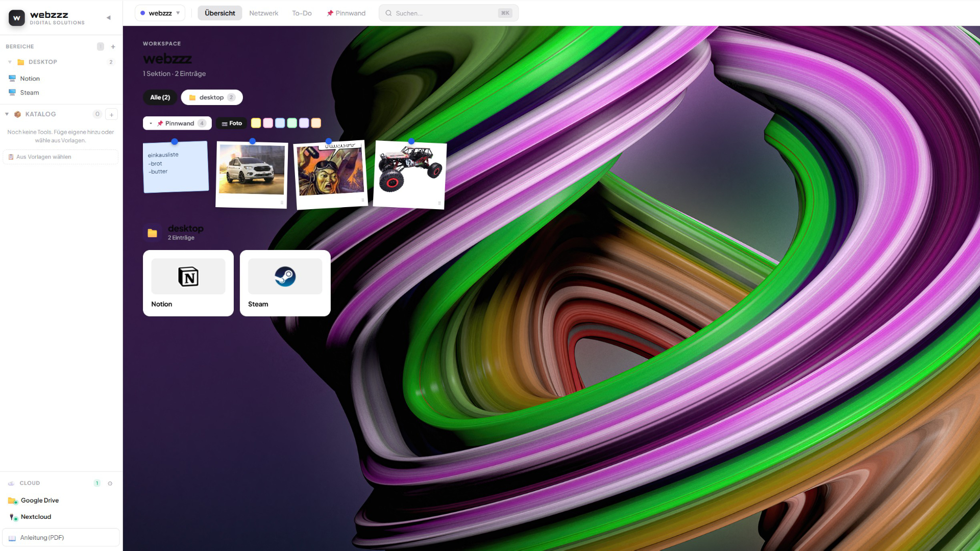Launch the Notion app tile
The width and height of the screenshot is (980, 551).
coord(188,283)
